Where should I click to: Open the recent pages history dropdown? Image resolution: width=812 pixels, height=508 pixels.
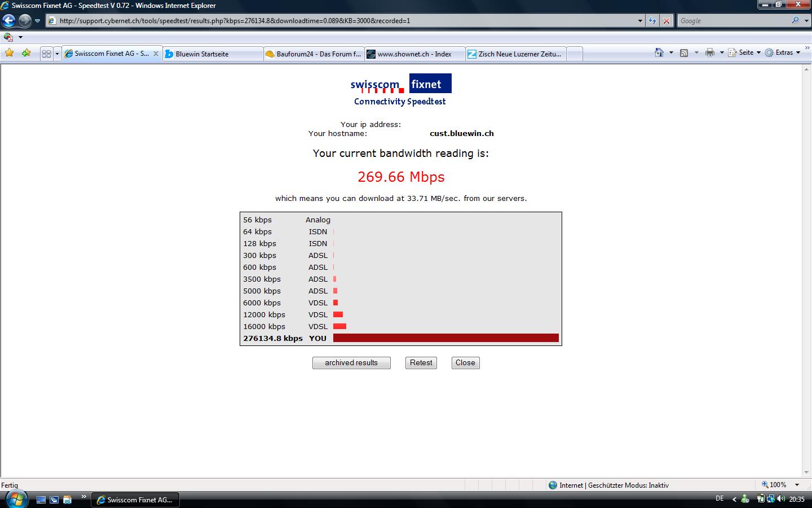click(x=37, y=21)
